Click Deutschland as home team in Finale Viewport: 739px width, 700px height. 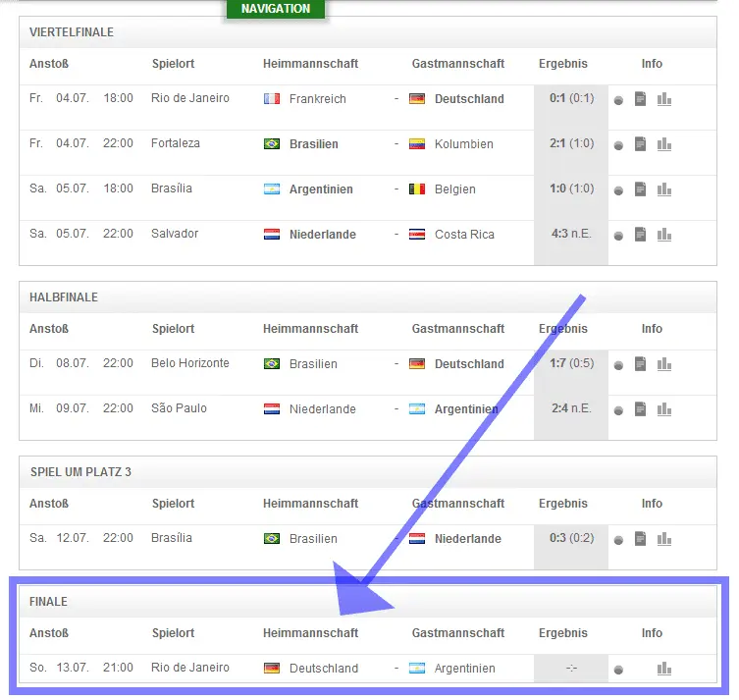pos(323,669)
